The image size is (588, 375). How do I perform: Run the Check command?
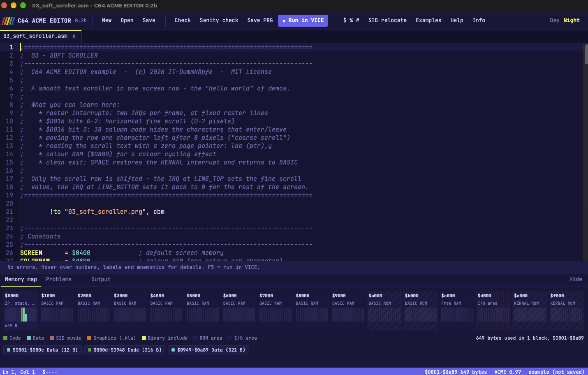coord(183,21)
